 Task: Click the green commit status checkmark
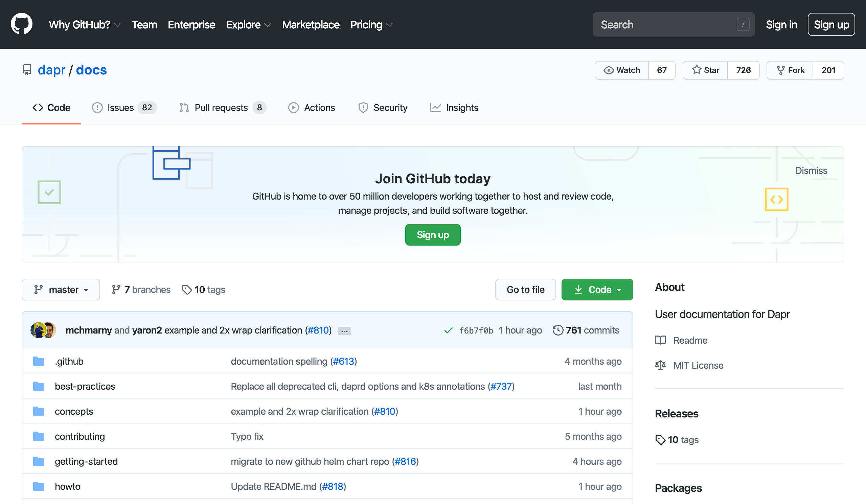click(x=449, y=330)
